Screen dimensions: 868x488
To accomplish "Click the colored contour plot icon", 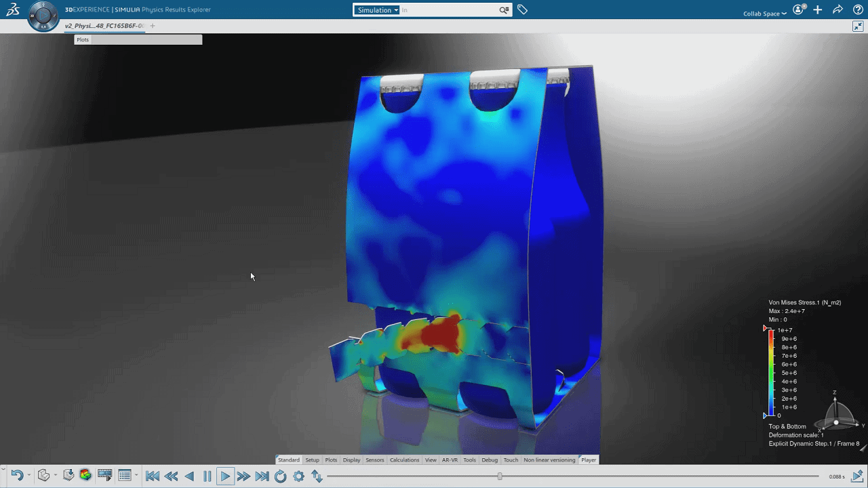I will click(85, 475).
